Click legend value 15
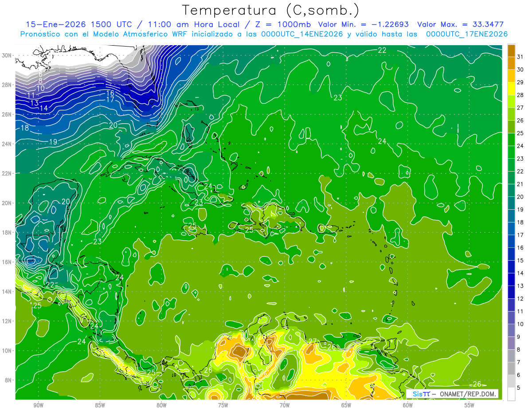The height and width of the screenshot is (411, 532). (520, 260)
